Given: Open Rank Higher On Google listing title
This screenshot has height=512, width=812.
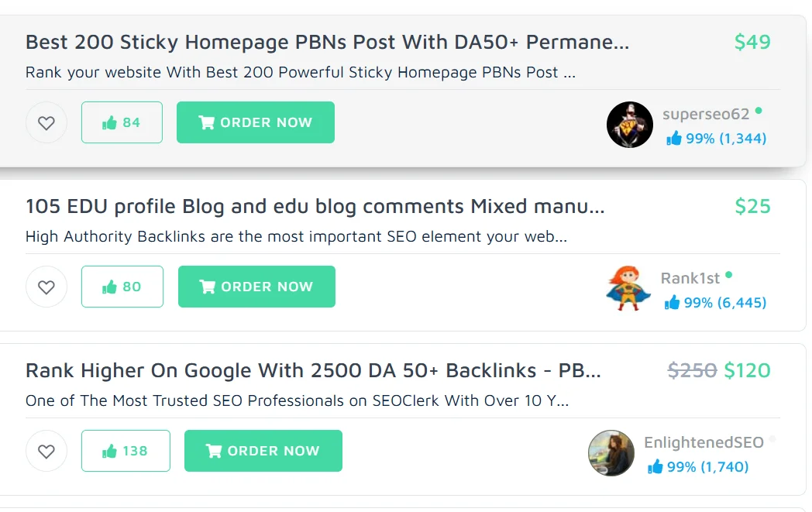Looking at the screenshot, I should pos(313,370).
